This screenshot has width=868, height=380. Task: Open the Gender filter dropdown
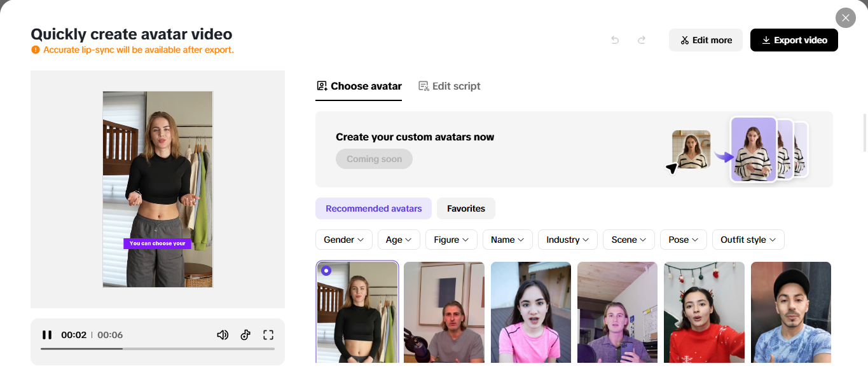[343, 240]
